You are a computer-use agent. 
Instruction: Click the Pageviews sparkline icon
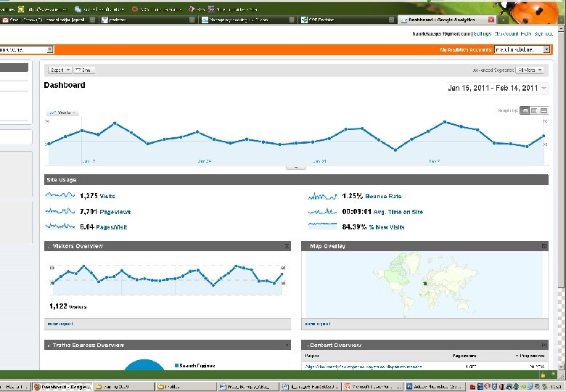60,211
